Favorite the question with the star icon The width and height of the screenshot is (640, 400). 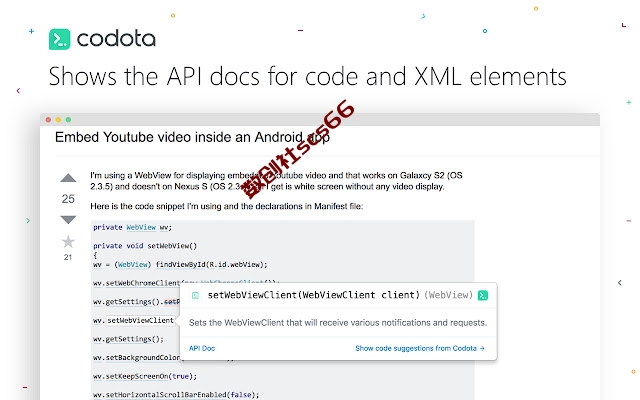pos(68,242)
